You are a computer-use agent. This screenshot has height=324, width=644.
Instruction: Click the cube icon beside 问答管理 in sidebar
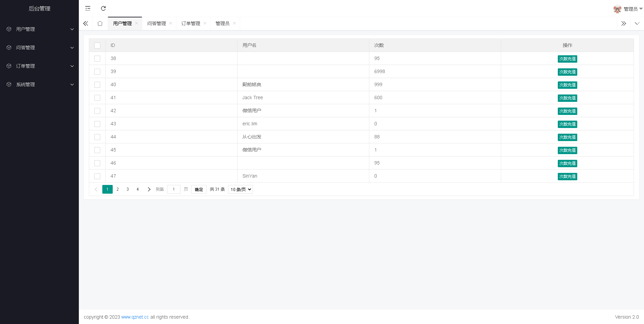[x=9, y=48]
